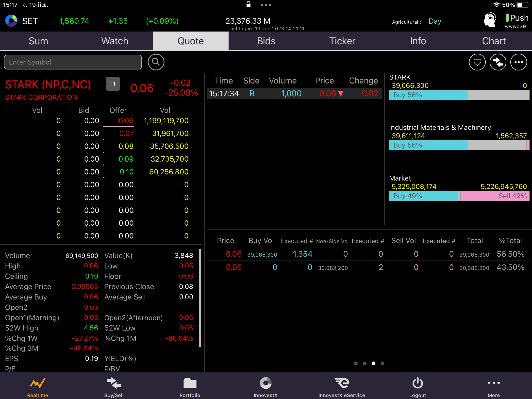The width and height of the screenshot is (532, 399).
Task: Tap Industrial Materials Buy 56% bar
Action: 428,145
